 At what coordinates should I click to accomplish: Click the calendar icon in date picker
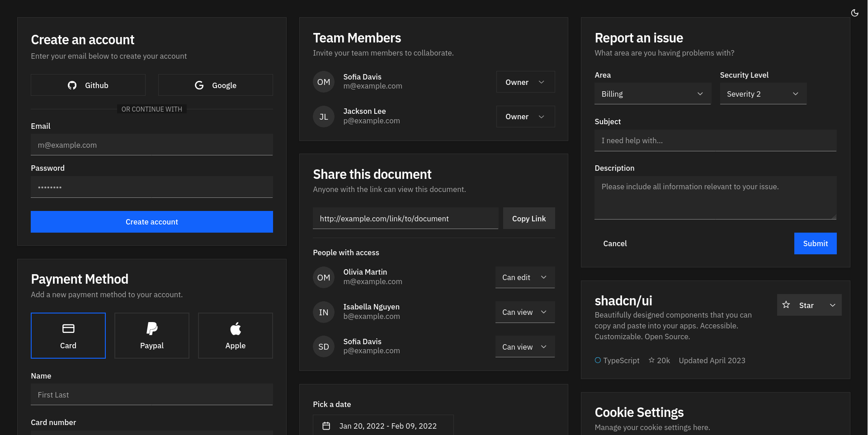326,426
